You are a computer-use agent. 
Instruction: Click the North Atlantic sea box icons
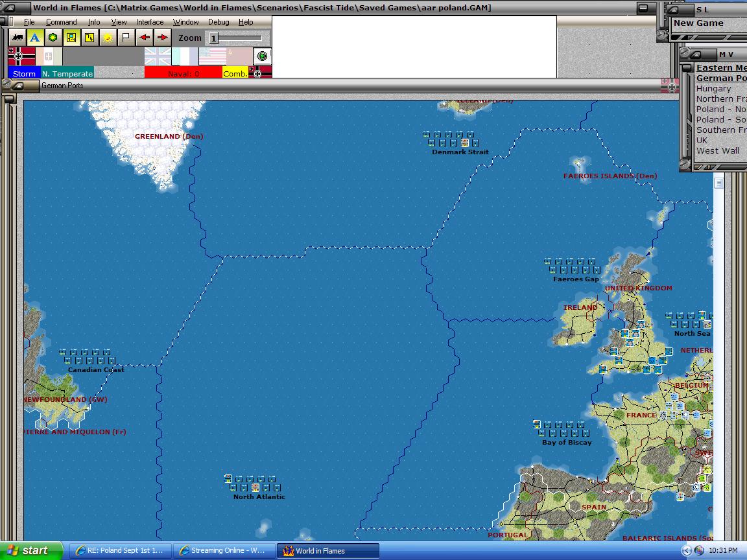point(252,484)
